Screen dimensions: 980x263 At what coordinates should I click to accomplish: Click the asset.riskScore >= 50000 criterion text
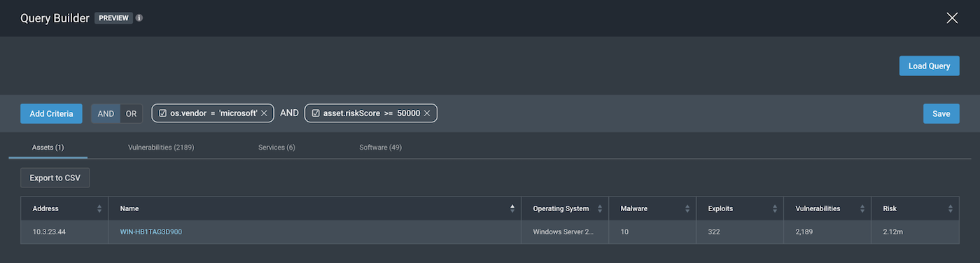point(372,113)
